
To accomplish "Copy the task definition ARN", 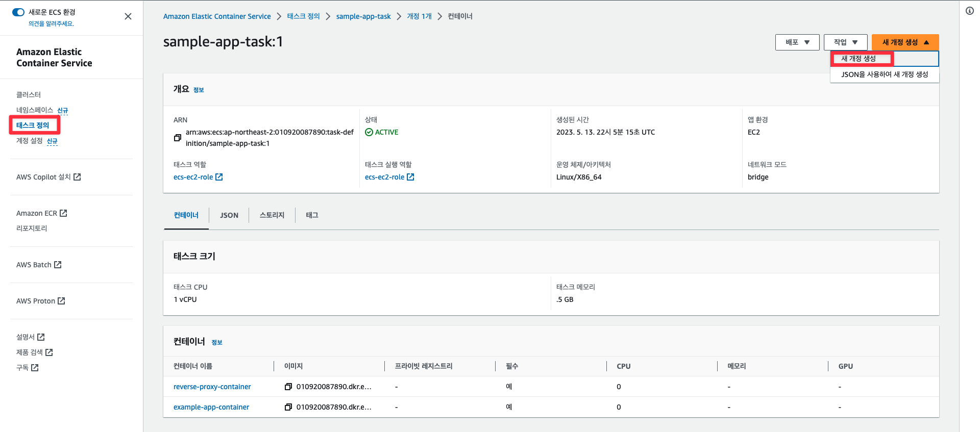I will (178, 138).
